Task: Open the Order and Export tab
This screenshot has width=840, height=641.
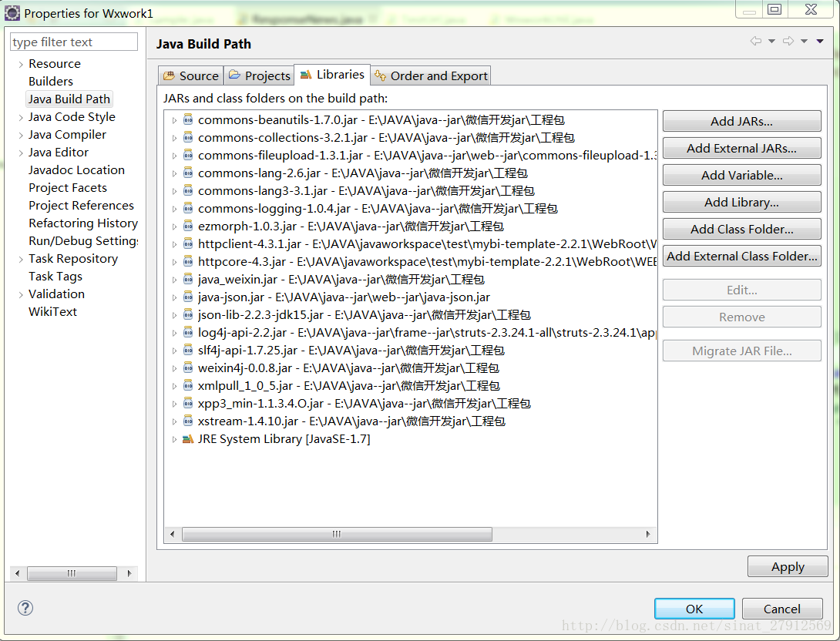Action: point(431,76)
